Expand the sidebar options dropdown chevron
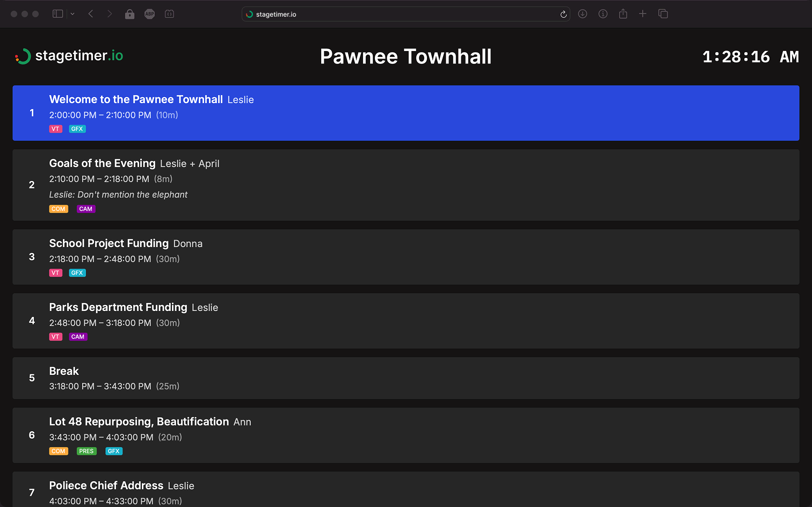 (x=73, y=14)
